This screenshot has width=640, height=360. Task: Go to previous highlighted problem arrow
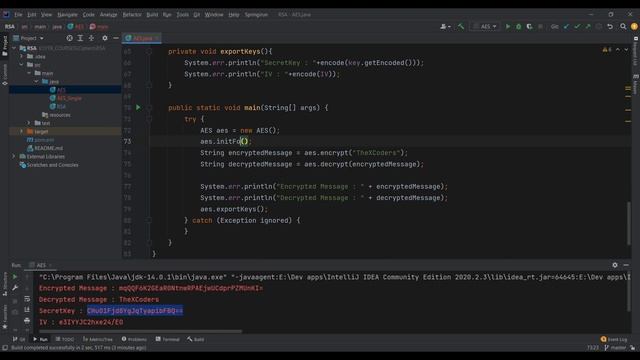[618, 50]
